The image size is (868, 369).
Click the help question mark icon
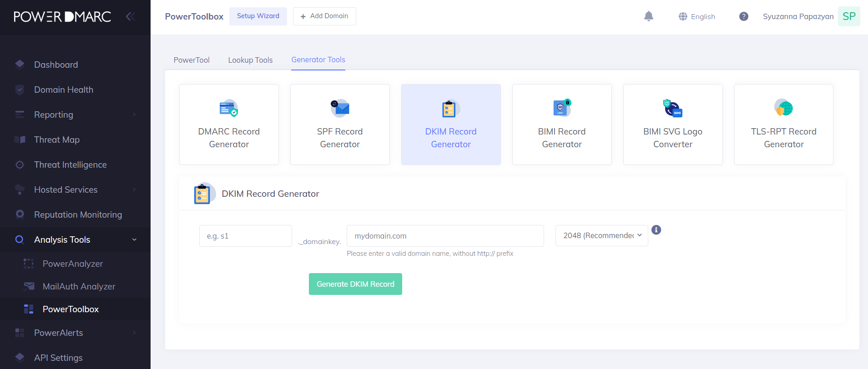point(744,16)
